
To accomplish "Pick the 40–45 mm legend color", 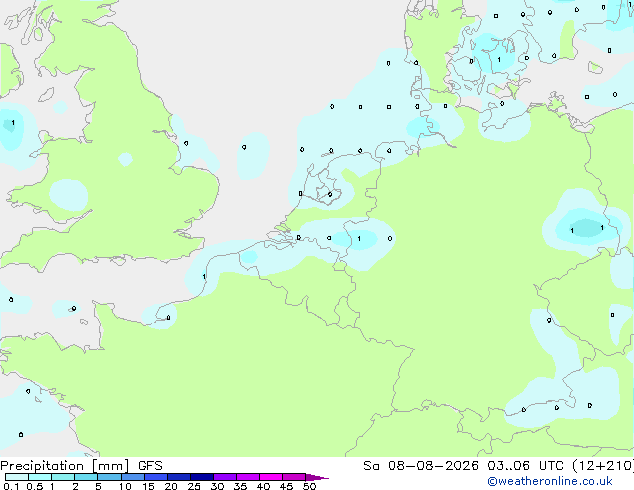I will [271, 477].
